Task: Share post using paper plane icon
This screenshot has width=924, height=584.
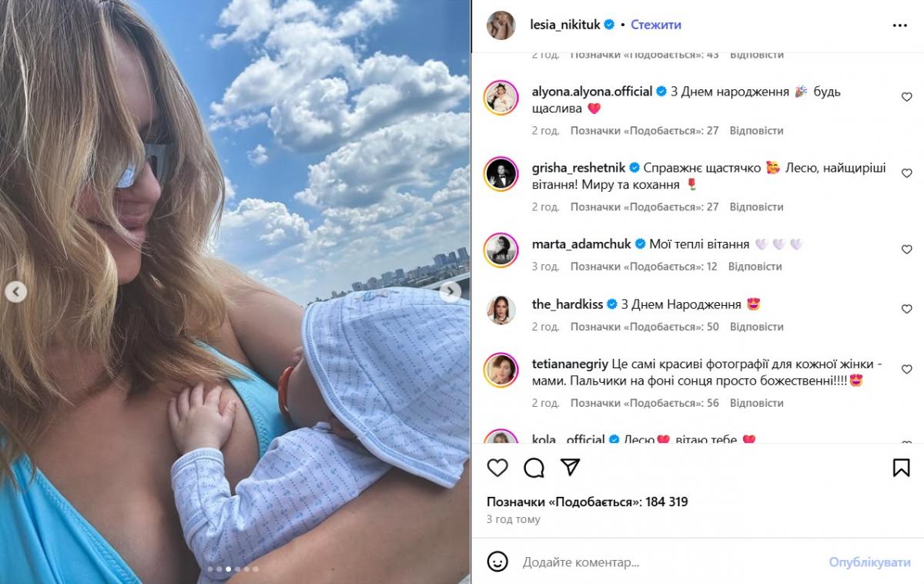Action: point(570,467)
